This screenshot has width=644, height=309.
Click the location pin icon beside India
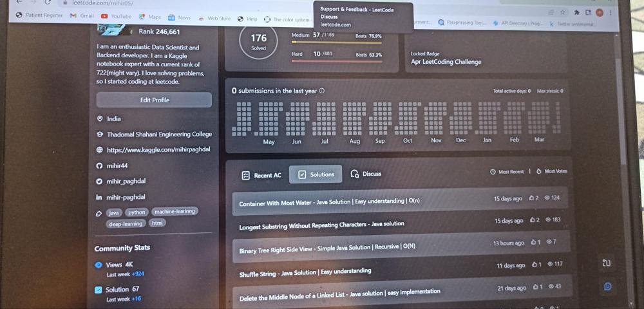(x=99, y=118)
